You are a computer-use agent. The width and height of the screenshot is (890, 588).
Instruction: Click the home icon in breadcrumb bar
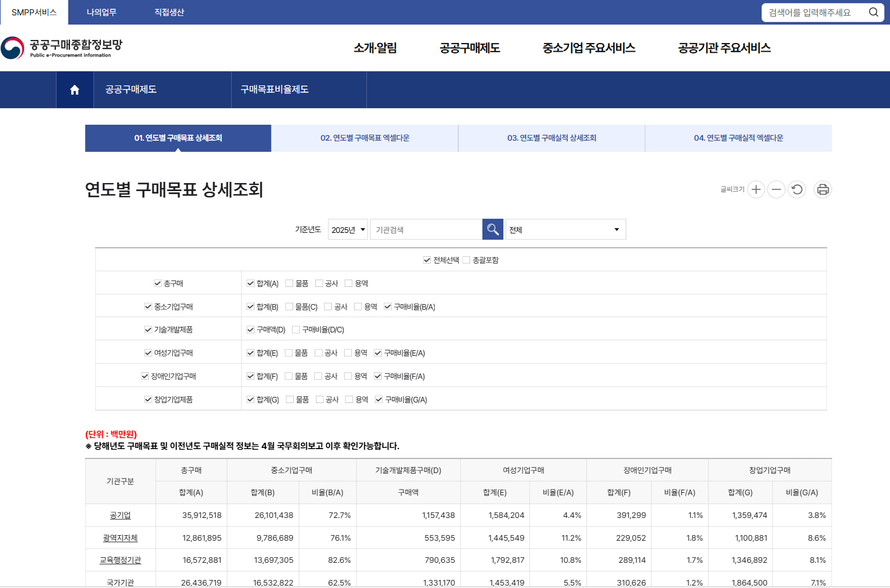(x=74, y=90)
